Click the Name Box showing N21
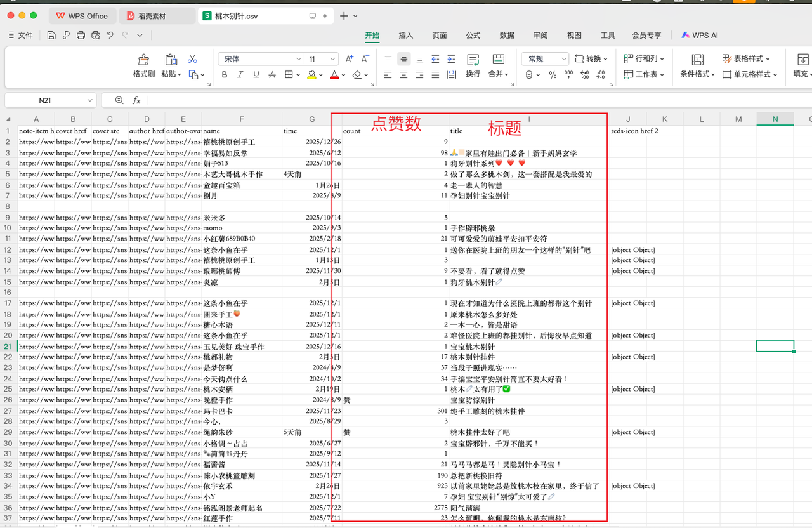The image size is (812, 528). point(50,100)
